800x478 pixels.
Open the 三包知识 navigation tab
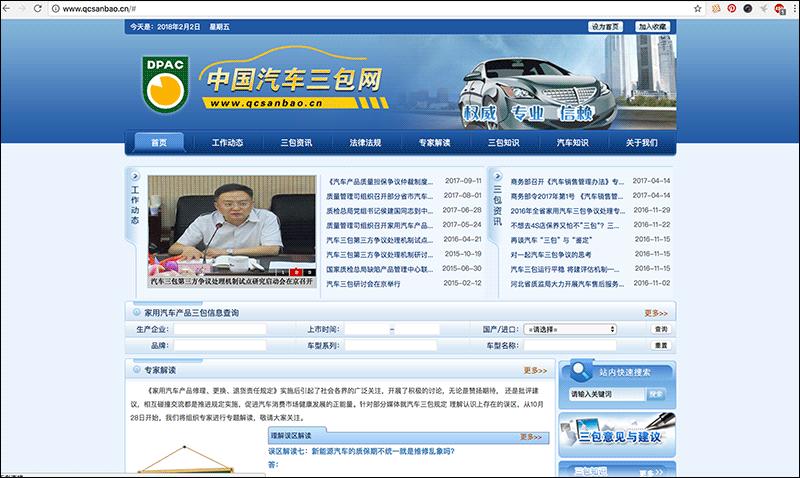(x=504, y=142)
